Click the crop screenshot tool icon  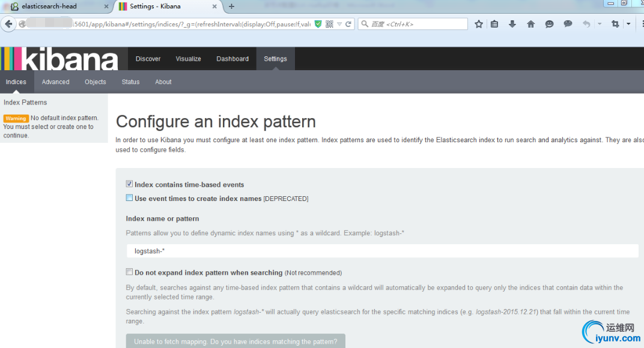tap(615, 24)
